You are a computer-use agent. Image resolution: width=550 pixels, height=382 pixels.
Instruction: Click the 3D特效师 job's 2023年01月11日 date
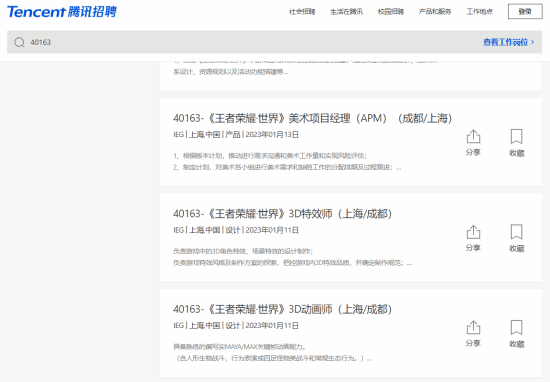tap(272, 230)
